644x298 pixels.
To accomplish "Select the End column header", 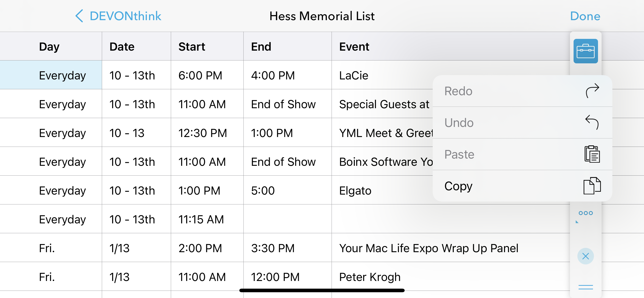I will [x=287, y=46].
